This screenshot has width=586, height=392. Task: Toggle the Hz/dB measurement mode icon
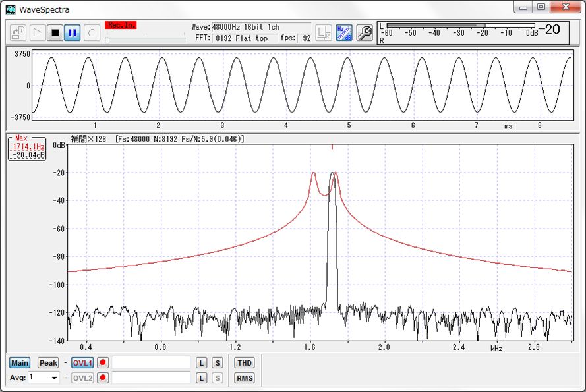(x=344, y=32)
